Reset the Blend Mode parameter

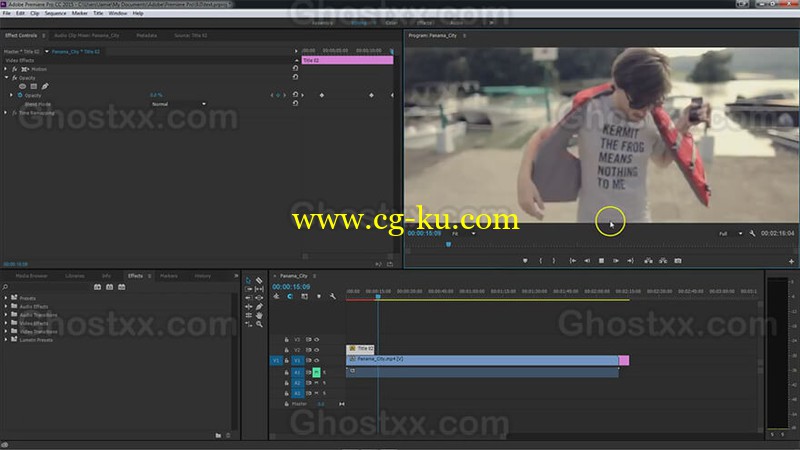[295, 103]
